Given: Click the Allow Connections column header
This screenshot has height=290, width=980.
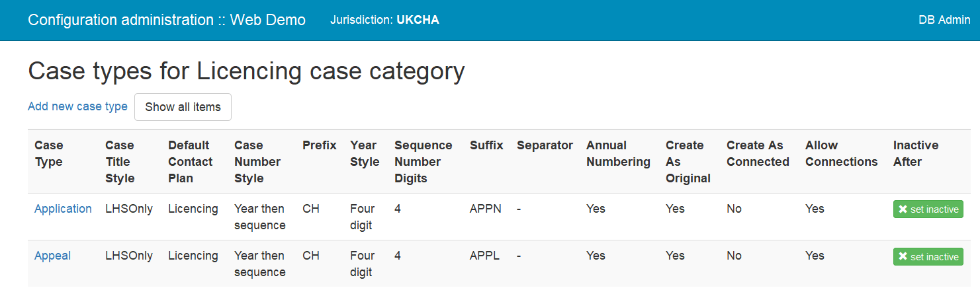Looking at the screenshot, I should (842, 153).
